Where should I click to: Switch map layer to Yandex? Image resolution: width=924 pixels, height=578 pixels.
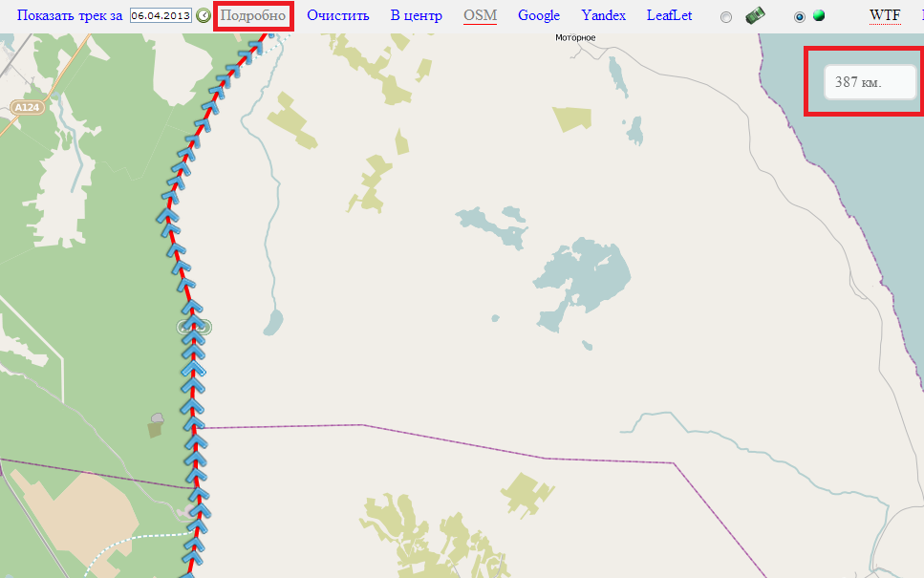coord(603,15)
